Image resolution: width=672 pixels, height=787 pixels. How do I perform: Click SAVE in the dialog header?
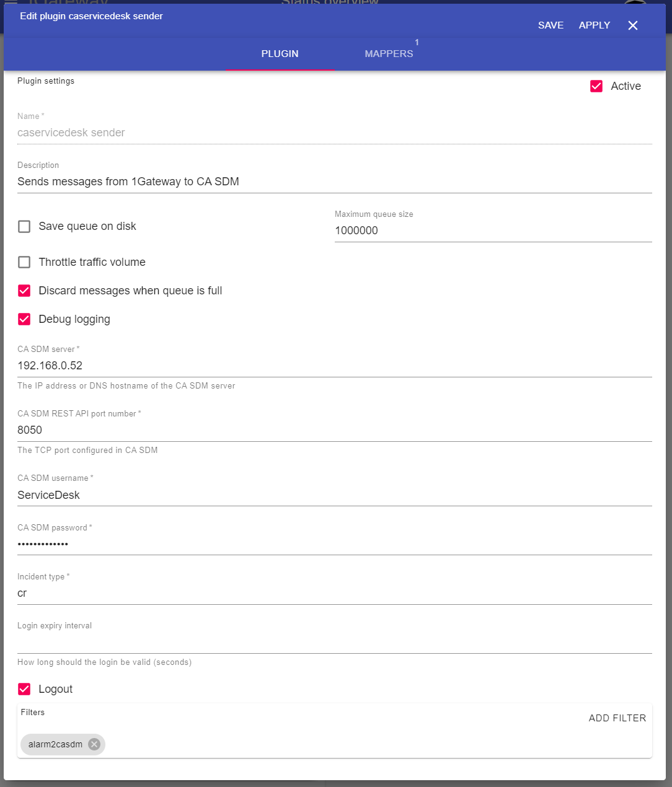pyautogui.click(x=550, y=25)
